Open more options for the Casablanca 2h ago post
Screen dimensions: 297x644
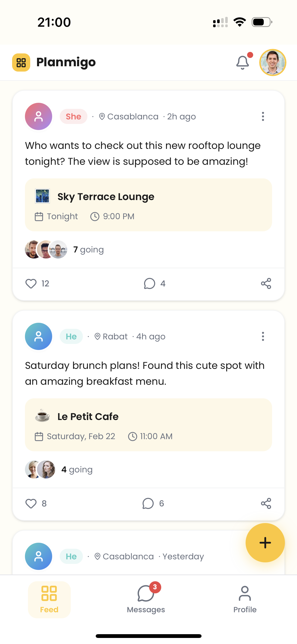click(263, 116)
